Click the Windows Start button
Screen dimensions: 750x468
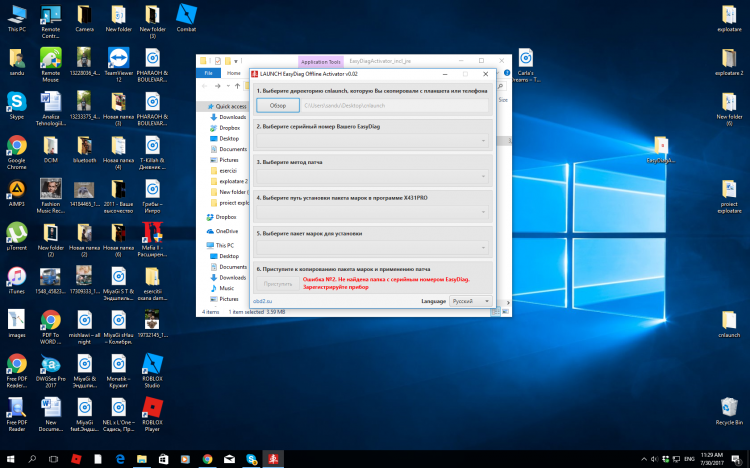point(10,458)
